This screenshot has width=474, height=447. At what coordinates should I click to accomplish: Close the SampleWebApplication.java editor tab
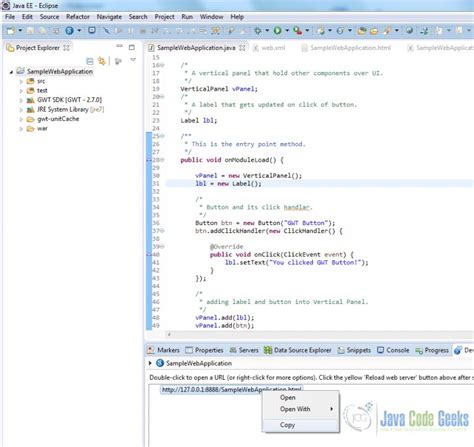pyautogui.click(x=242, y=48)
